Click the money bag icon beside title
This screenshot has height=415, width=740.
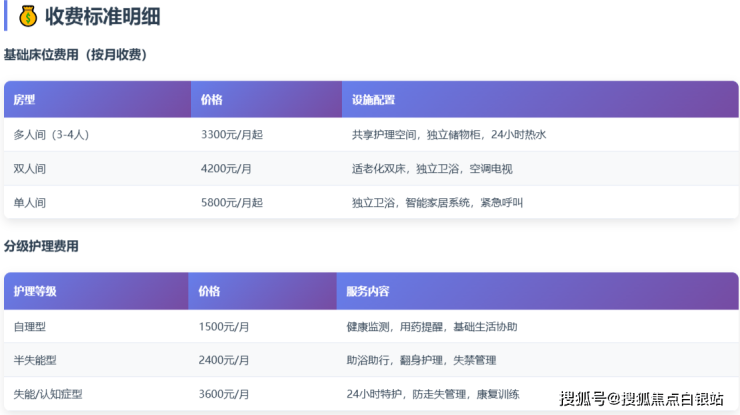pyautogui.click(x=27, y=16)
